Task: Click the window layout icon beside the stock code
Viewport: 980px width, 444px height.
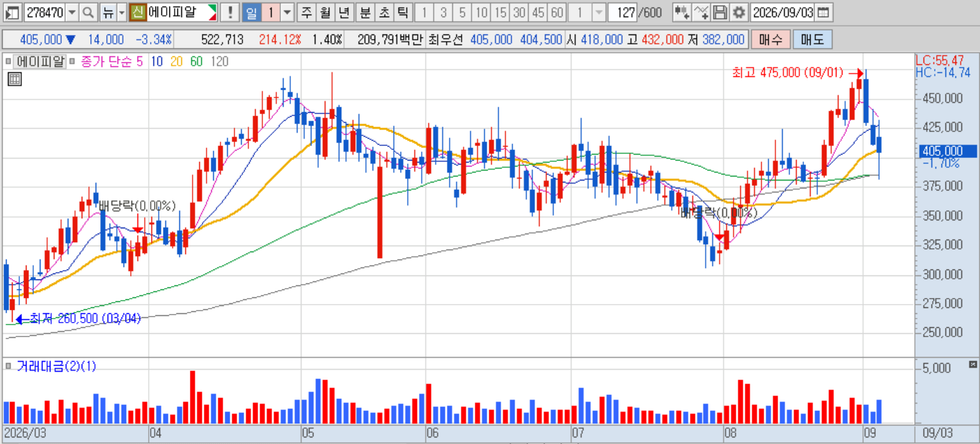Action: click(x=12, y=12)
